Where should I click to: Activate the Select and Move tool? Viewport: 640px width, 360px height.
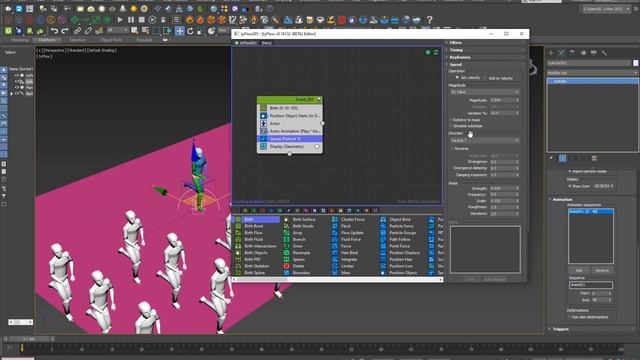tap(179, 31)
